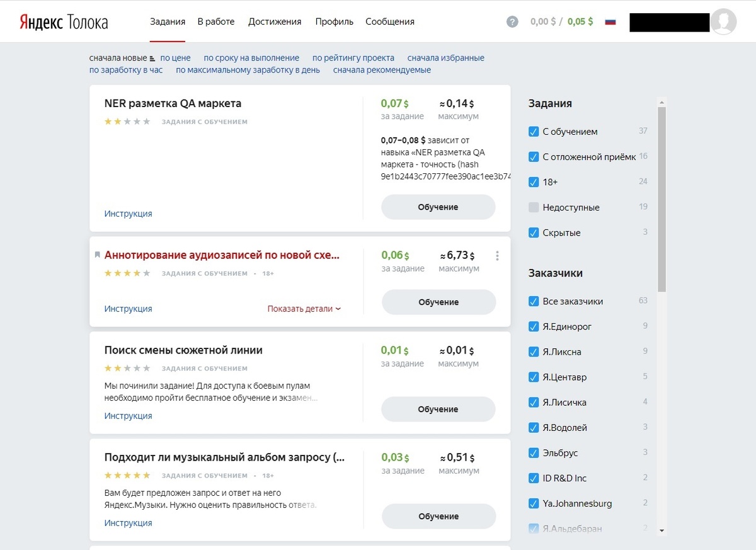Open the "Достижения" tab

coord(275,21)
